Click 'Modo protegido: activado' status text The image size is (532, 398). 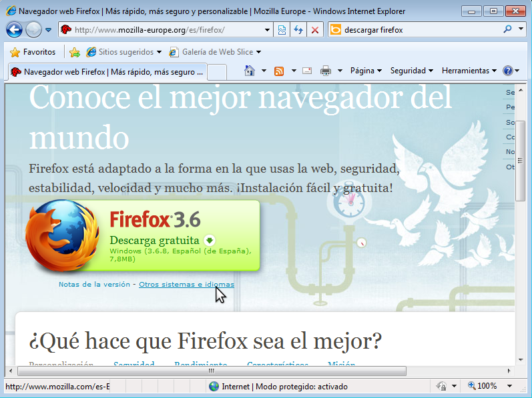[x=302, y=387]
